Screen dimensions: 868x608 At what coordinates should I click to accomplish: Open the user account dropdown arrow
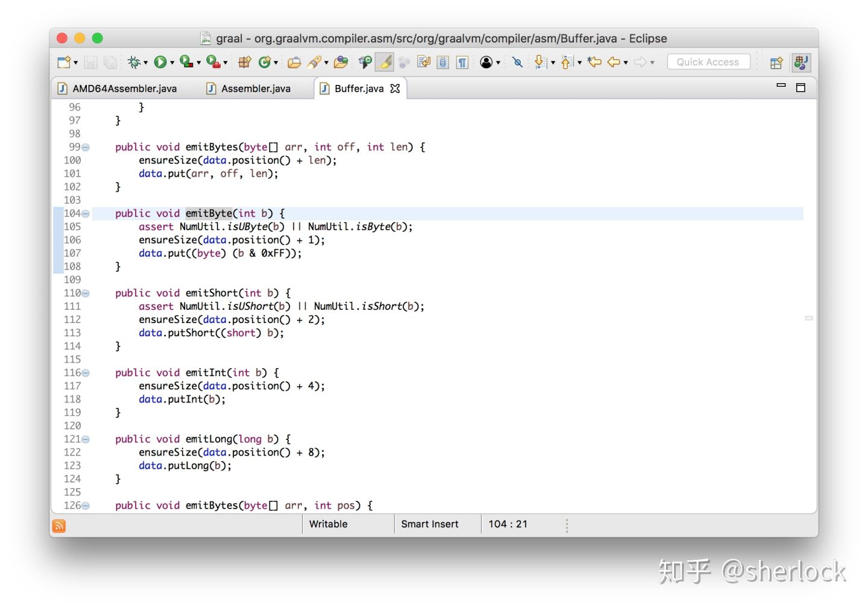point(498,63)
